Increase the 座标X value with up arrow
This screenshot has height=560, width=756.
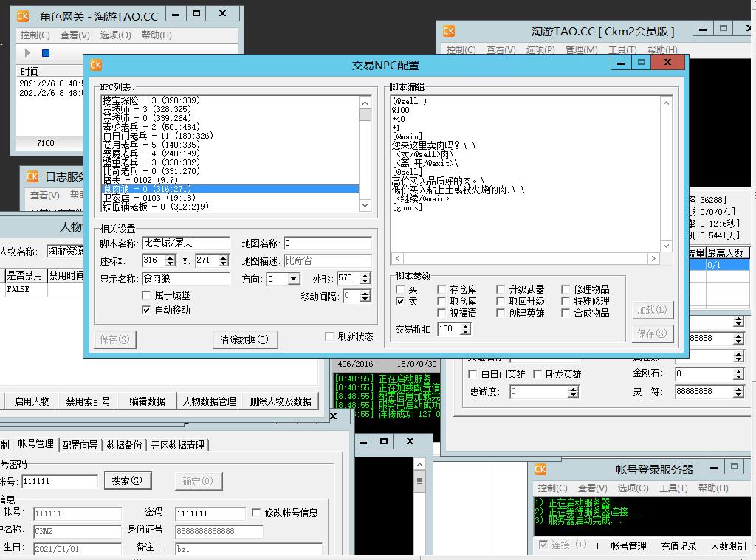pyautogui.click(x=171, y=257)
